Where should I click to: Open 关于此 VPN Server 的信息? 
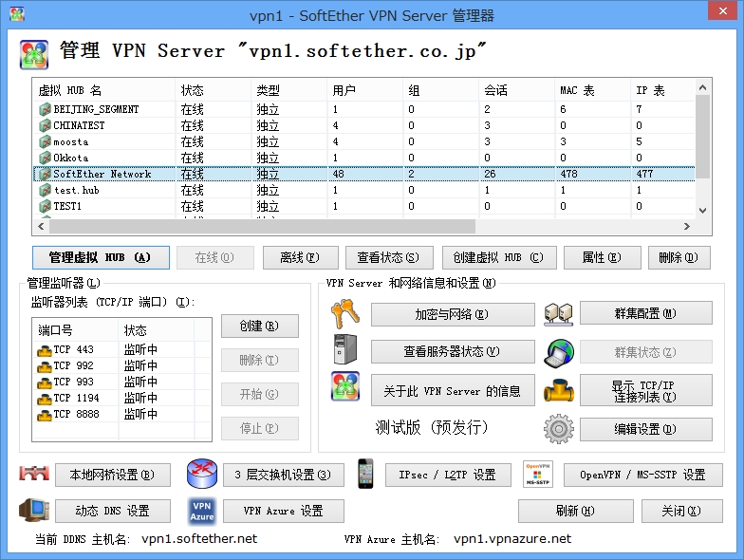453,391
